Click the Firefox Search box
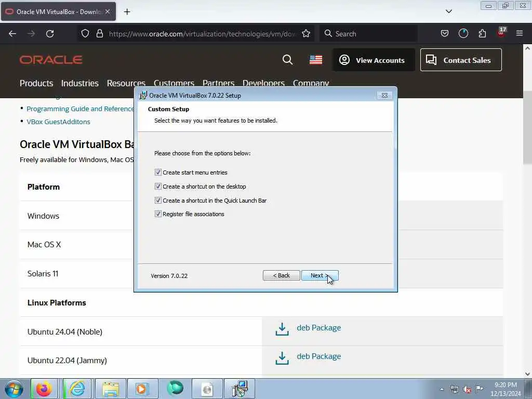The height and width of the screenshot is (399, 532). [x=368, y=34]
